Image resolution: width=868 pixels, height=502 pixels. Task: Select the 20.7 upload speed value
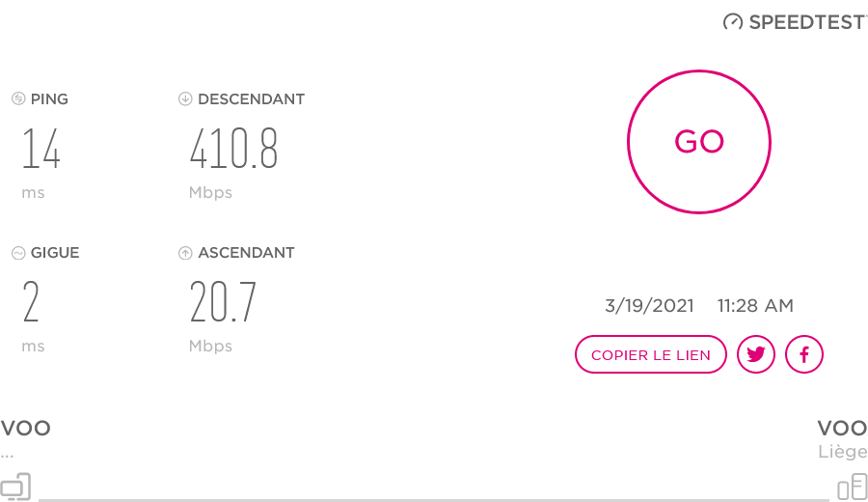(223, 302)
